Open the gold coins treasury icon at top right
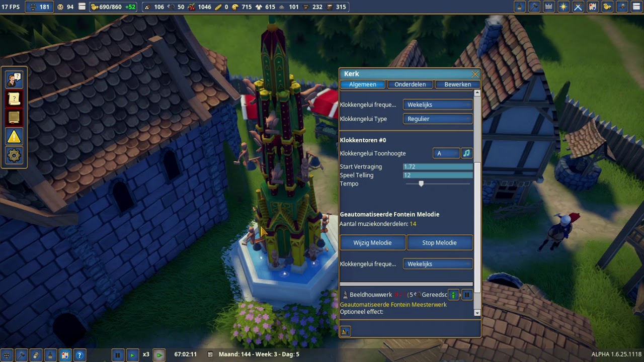 (x=607, y=7)
